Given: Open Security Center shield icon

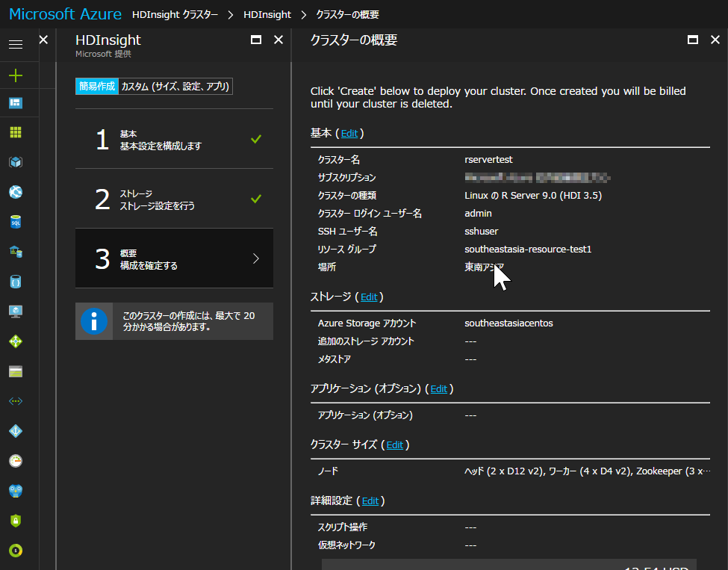Looking at the screenshot, I should (16, 520).
